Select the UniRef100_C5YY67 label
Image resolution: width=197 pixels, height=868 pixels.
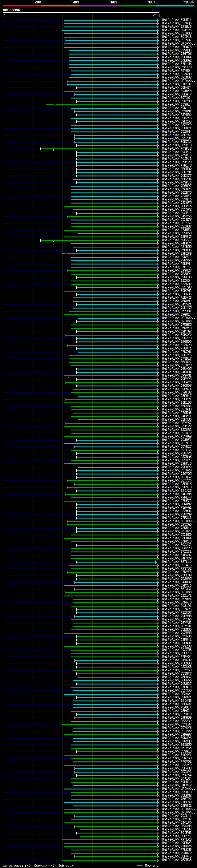tap(177, 423)
